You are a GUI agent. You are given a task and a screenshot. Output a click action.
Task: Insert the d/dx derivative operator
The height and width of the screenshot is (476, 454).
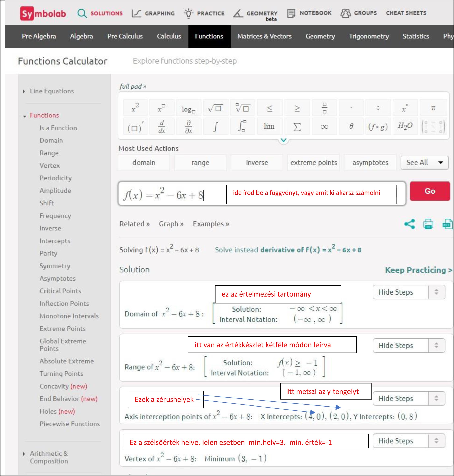point(162,126)
